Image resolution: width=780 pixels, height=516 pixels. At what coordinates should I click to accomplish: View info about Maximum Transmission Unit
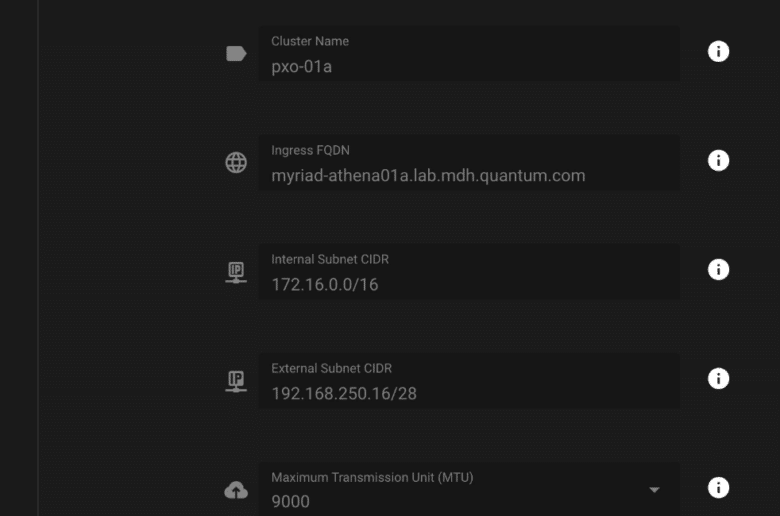[718, 487]
